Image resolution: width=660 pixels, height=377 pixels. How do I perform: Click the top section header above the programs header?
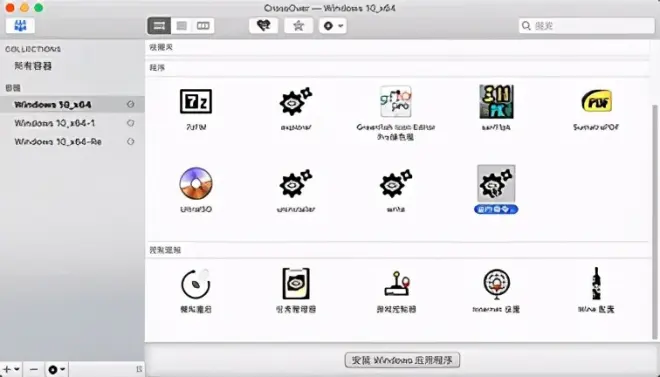point(397,47)
